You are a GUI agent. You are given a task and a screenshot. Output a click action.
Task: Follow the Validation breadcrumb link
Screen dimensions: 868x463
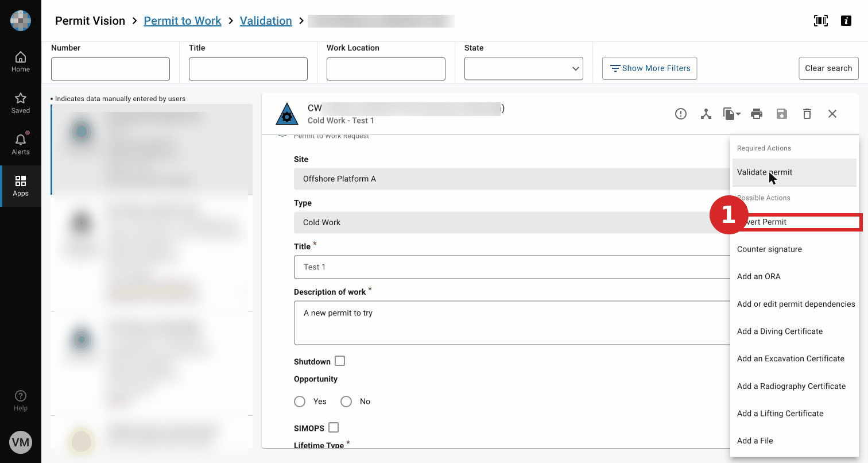coord(266,21)
